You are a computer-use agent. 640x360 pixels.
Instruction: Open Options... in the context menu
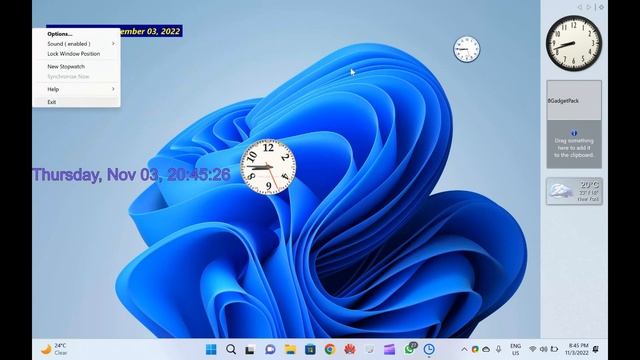[x=60, y=34]
